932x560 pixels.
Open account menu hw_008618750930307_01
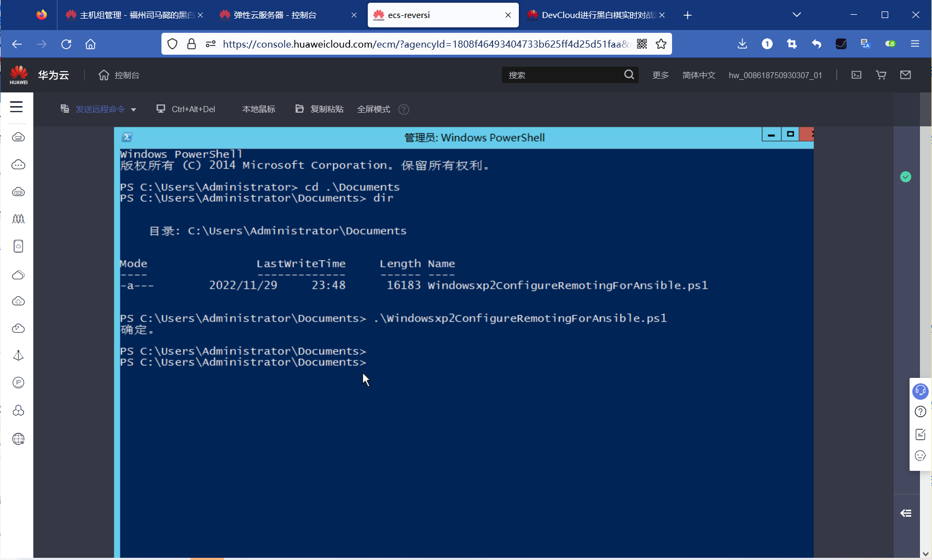point(775,75)
